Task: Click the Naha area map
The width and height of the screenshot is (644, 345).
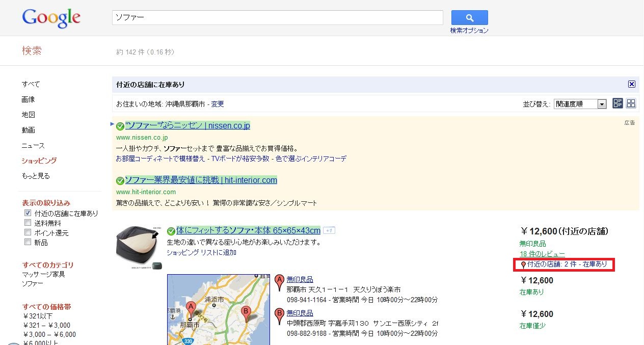Action: (219, 309)
